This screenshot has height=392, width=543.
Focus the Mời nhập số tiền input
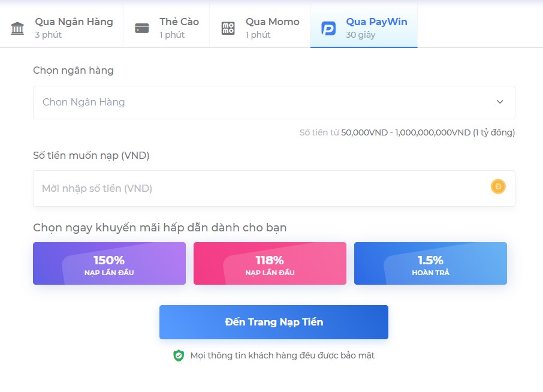[274, 188]
